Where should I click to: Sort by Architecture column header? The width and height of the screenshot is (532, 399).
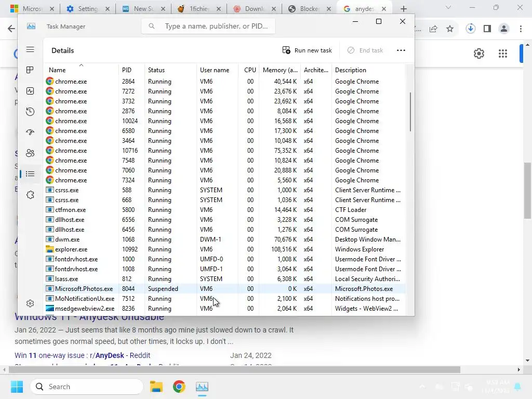coord(316,70)
